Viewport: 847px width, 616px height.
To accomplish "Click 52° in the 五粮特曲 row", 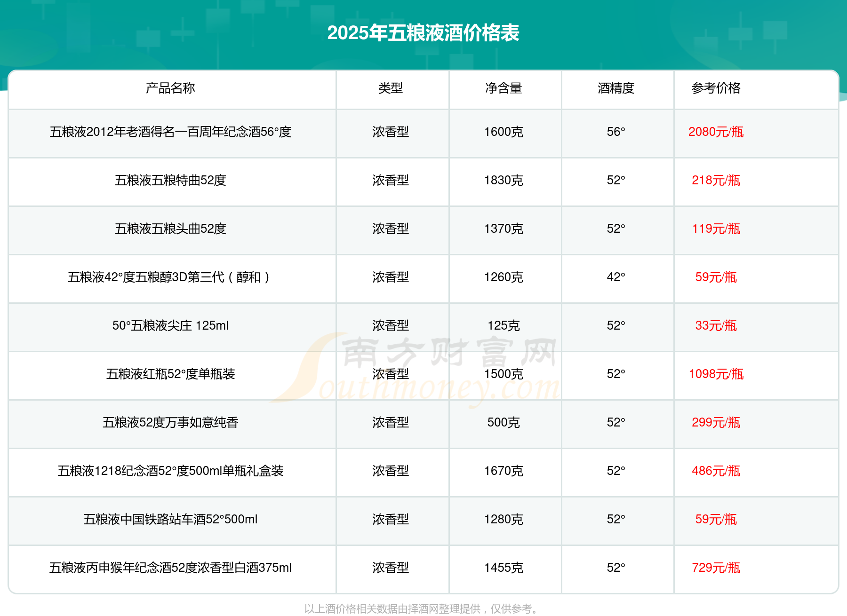I will click(x=616, y=180).
